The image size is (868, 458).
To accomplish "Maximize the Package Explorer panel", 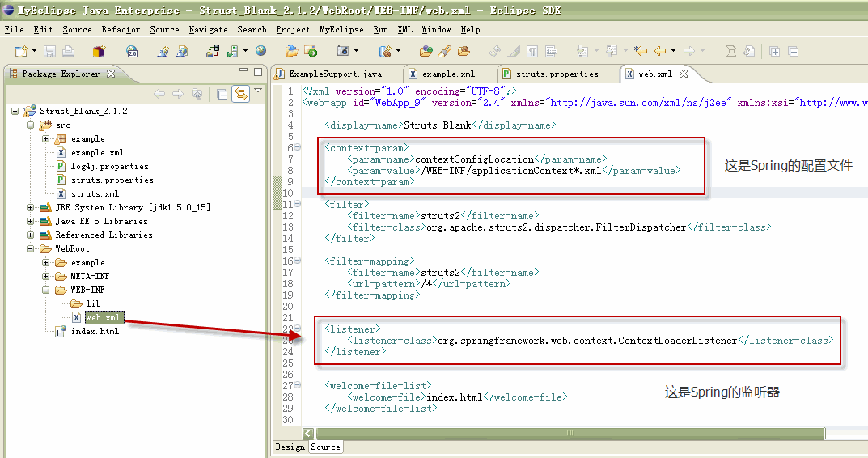I will tap(258, 72).
